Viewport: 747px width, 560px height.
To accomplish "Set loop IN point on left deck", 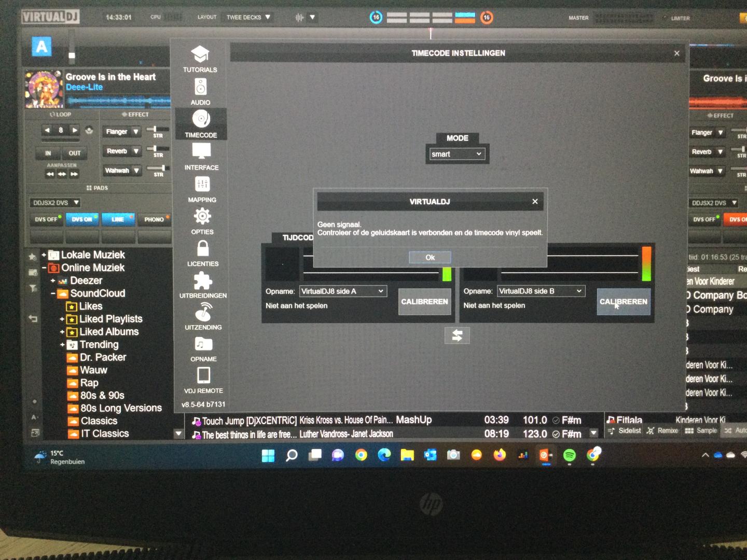I will (48, 153).
